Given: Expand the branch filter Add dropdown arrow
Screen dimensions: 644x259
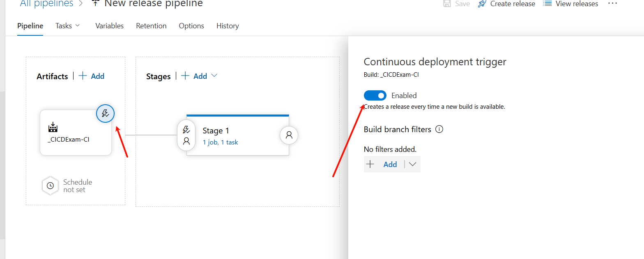Looking at the screenshot, I should [x=413, y=164].
